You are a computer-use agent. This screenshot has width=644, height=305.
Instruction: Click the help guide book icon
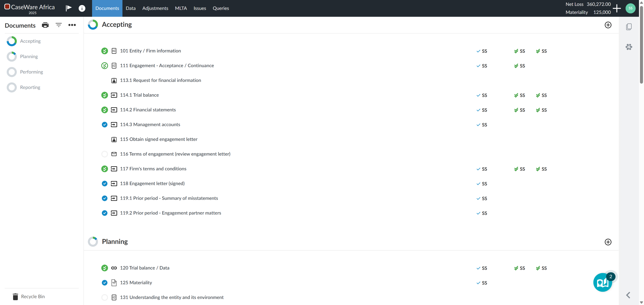(602, 283)
